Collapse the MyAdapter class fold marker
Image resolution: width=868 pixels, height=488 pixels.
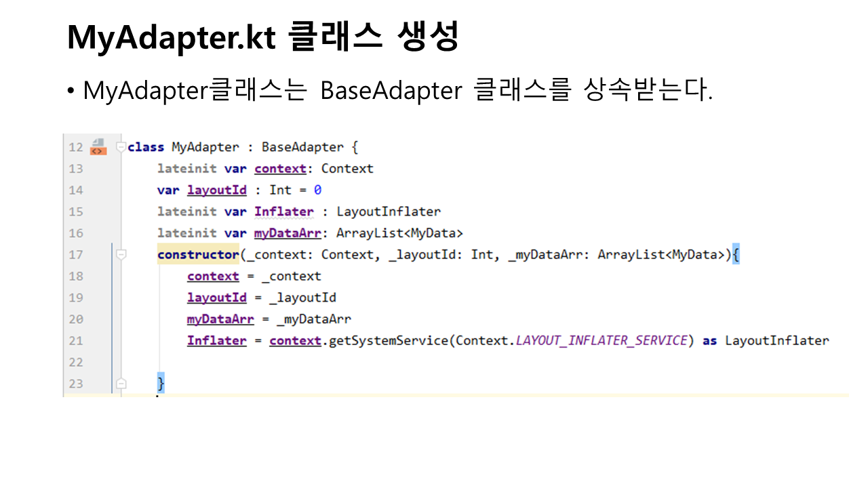pos(121,146)
